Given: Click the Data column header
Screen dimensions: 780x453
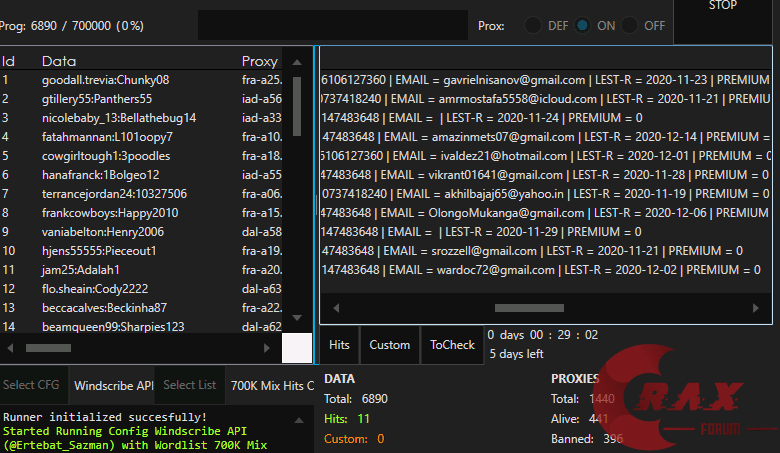Looking at the screenshot, I should tap(59, 61).
